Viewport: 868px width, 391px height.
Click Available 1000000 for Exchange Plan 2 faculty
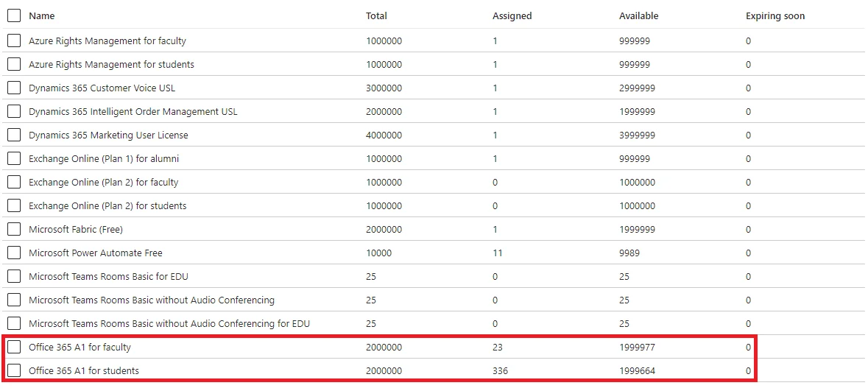pos(637,182)
